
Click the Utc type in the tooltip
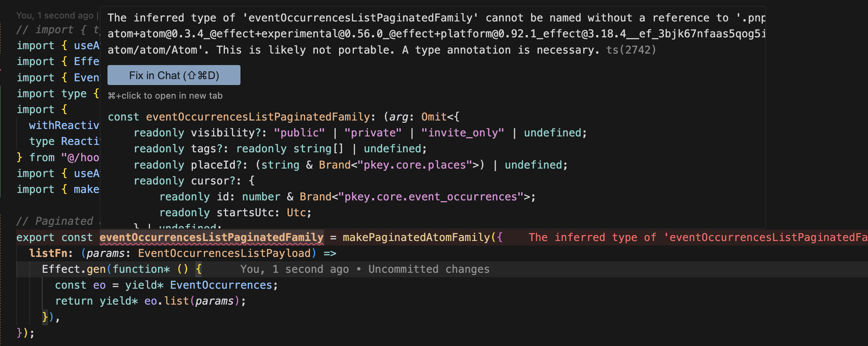tap(296, 213)
